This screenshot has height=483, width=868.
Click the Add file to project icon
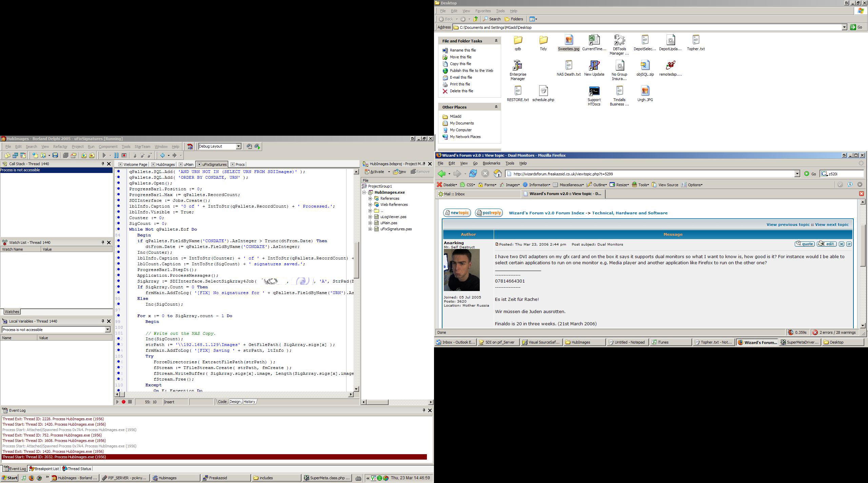point(84,155)
